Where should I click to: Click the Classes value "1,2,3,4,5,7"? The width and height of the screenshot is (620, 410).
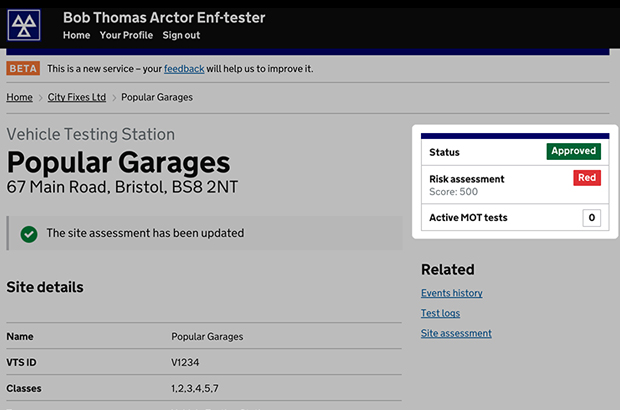(195, 388)
